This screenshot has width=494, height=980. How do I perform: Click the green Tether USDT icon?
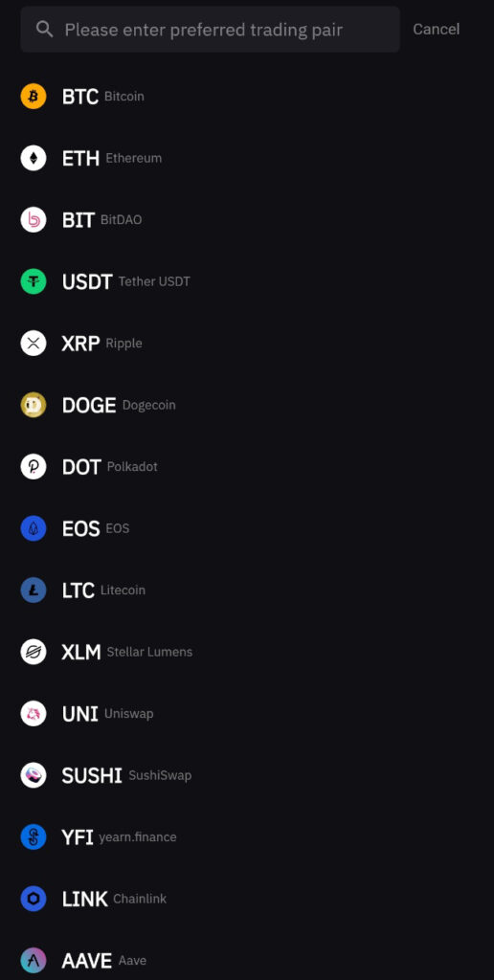[34, 281]
